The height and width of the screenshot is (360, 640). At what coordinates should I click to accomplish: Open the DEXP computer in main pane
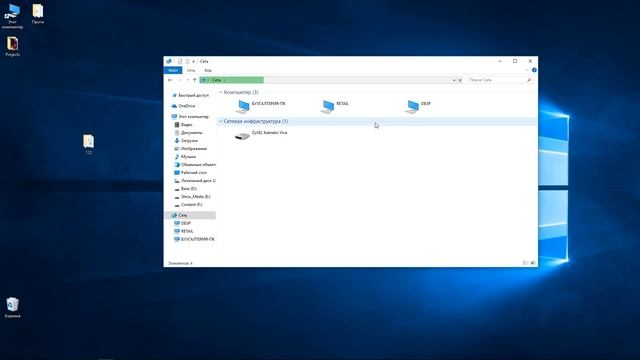pyautogui.click(x=418, y=106)
